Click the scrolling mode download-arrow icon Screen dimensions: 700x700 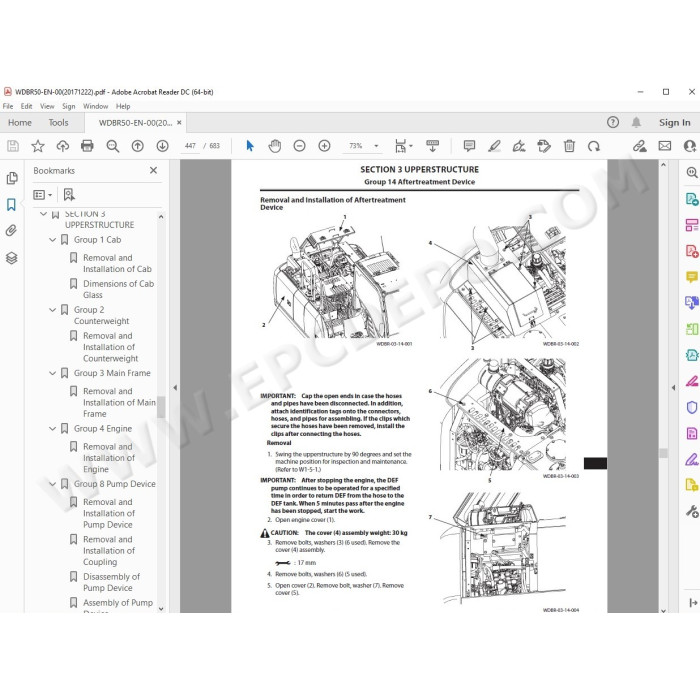tap(433, 146)
